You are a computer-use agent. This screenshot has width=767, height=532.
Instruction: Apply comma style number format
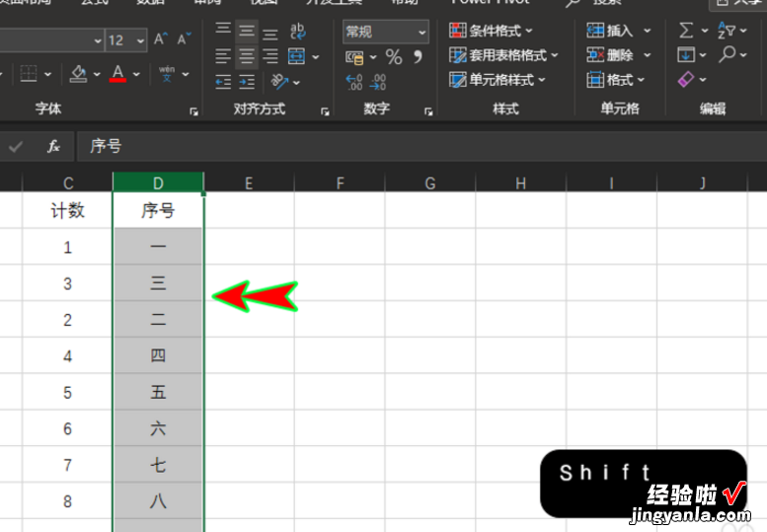(x=418, y=56)
